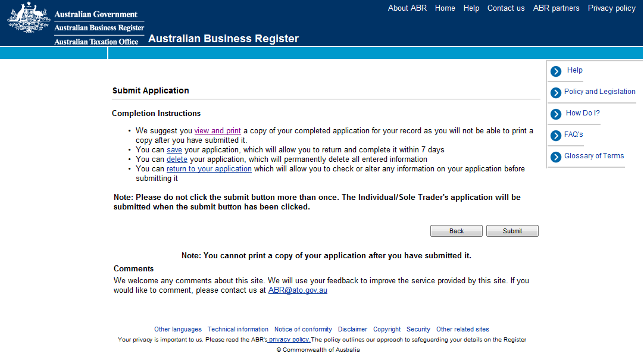644x360 pixels.
Task: Open Other languages footer link
Action: [178, 330]
